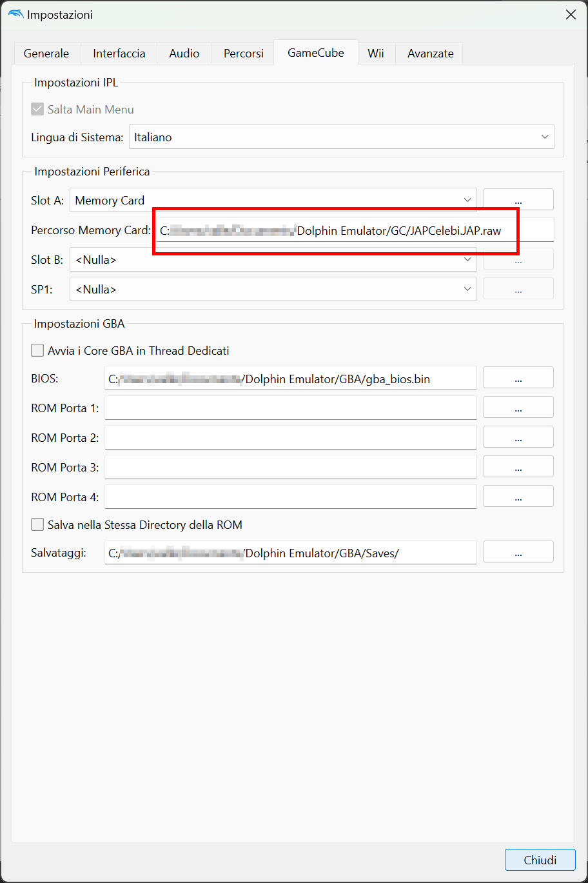The height and width of the screenshot is (883, 588).
Task: Click the Impostazioni Periferica group label
Action: pyautogui.click(x=92, y=172)
